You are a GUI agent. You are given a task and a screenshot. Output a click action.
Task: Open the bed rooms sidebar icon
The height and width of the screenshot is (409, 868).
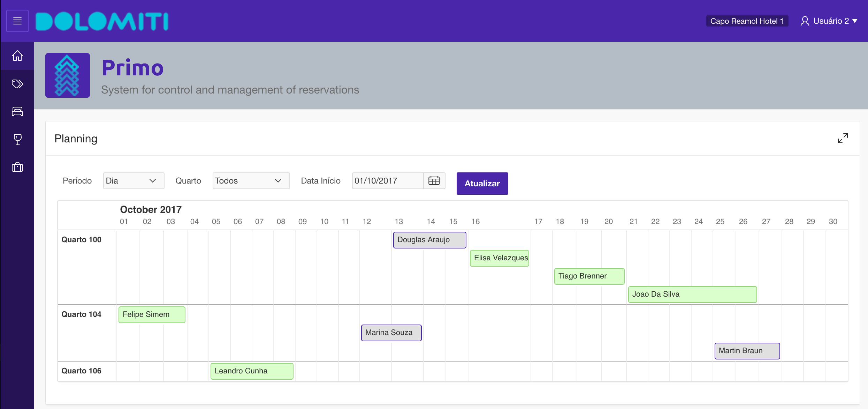click(x=17, y=111)
